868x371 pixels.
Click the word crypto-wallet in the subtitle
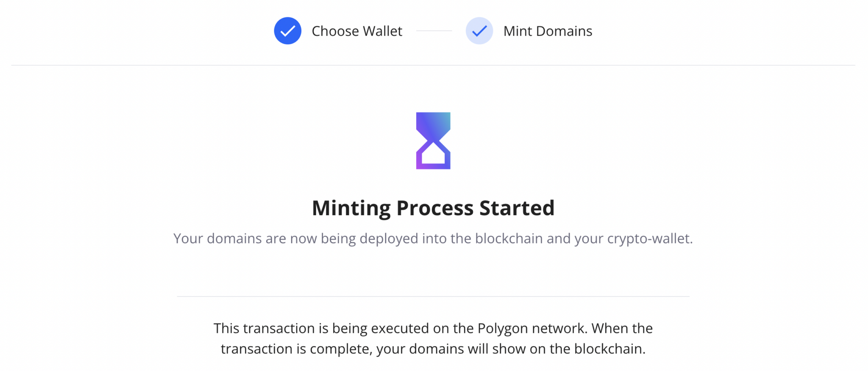[650, 239]
